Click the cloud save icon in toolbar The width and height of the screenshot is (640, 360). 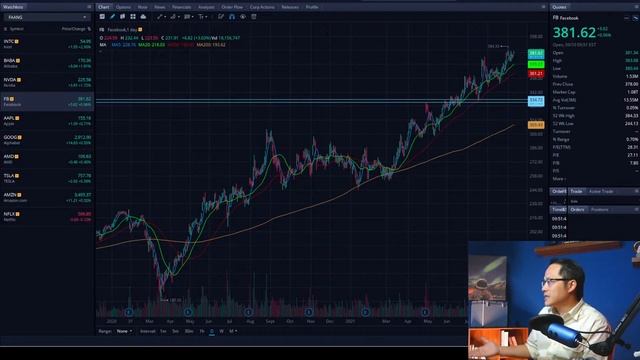coord(143,17)
